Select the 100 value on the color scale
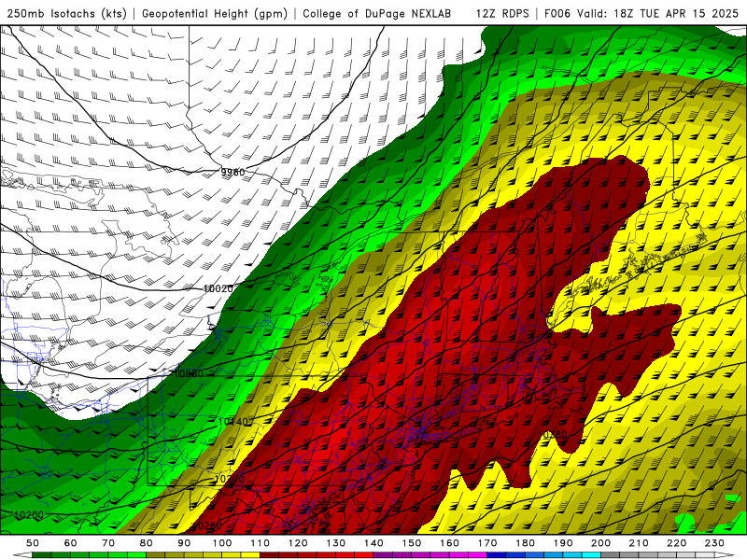 pos(222,543)
